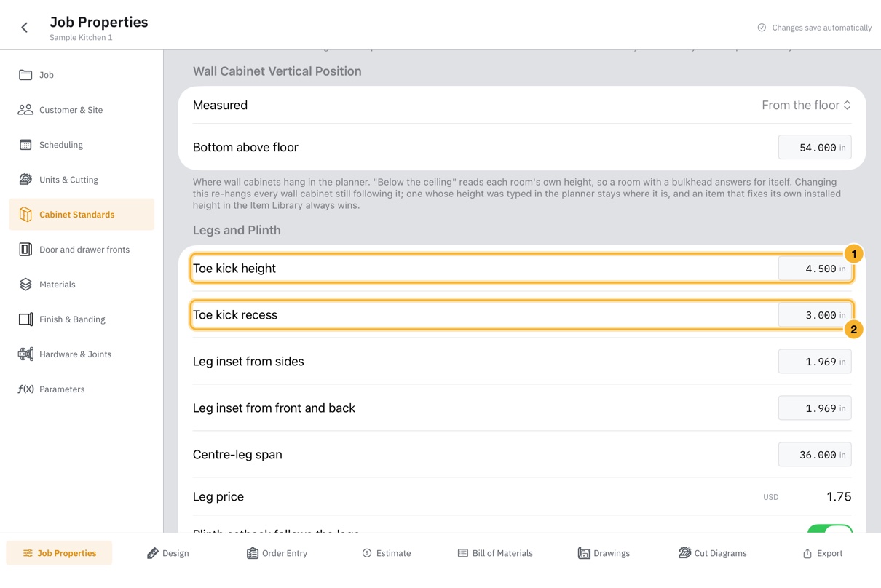This screenshot has width=881, height=588.
Task: Go back using the header chevron
Action: 24,28
